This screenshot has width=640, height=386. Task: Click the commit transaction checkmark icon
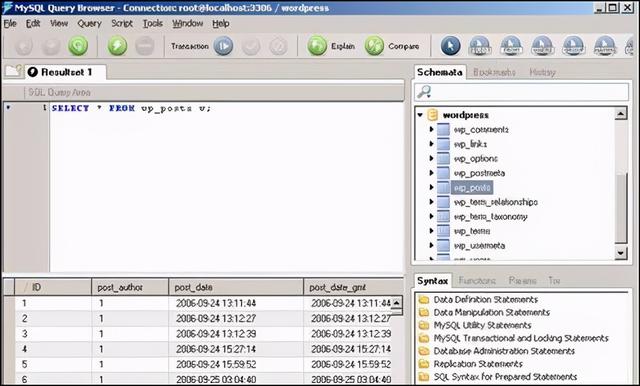pyautogui.click(x=251, y=46)
